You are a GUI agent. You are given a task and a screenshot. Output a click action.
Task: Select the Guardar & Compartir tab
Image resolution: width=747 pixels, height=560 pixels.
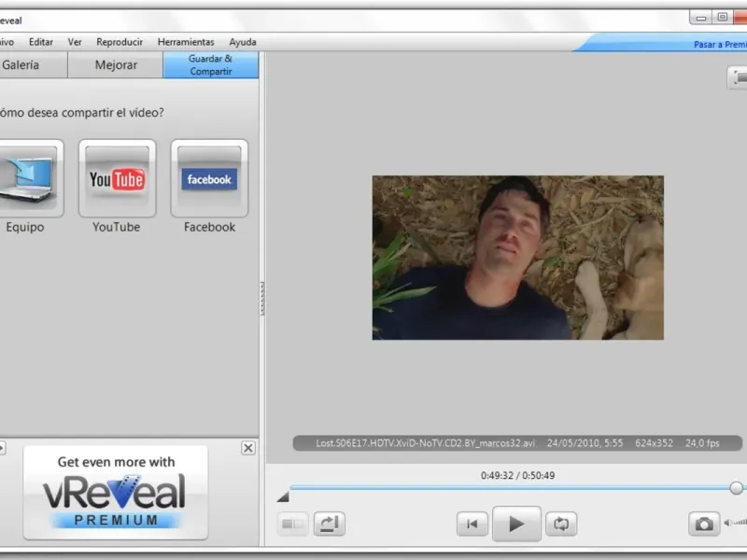[211, 64]
